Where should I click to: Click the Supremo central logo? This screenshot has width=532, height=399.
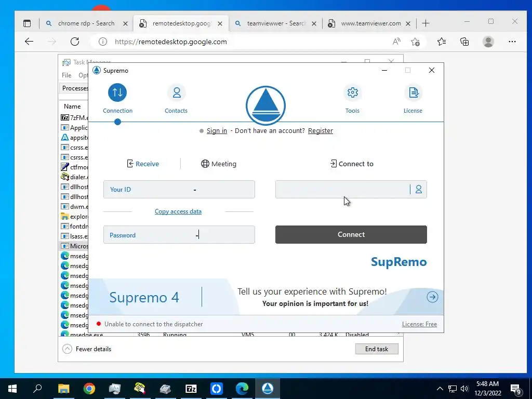point(265,105)
